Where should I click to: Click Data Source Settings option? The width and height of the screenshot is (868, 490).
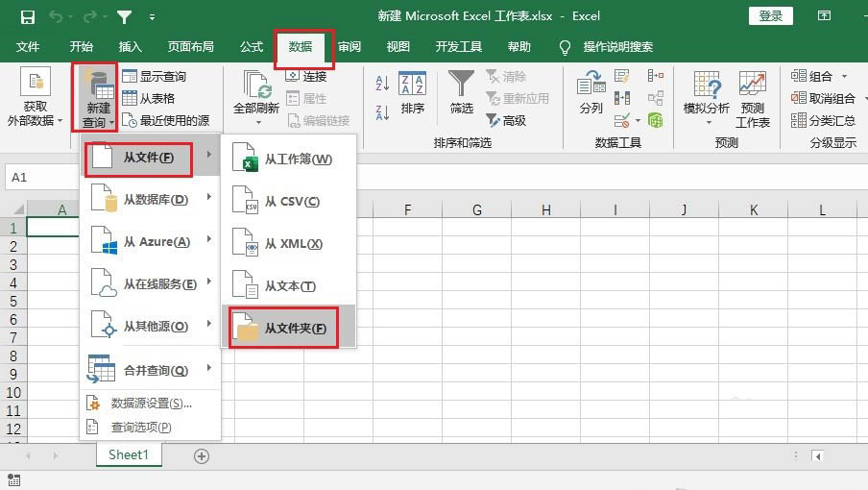[x=151, y=404]
